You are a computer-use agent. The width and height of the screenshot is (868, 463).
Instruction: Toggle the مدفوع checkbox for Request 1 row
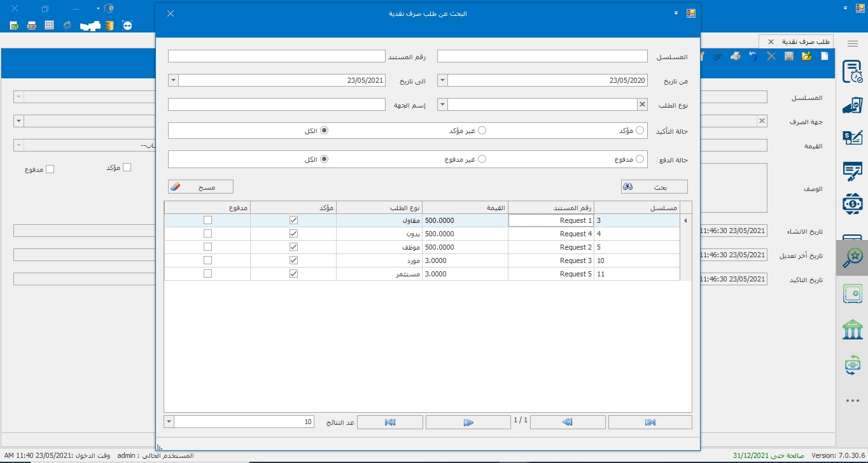[207, 220]
